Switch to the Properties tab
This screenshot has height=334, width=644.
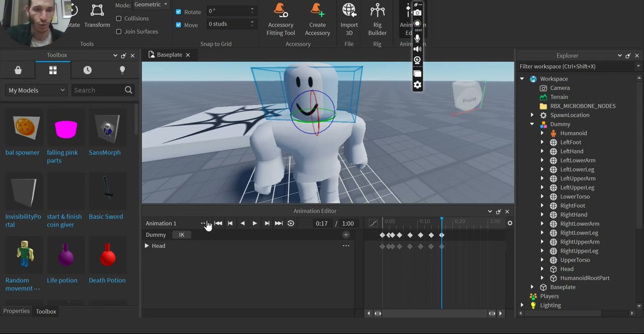tap(17, 311)
